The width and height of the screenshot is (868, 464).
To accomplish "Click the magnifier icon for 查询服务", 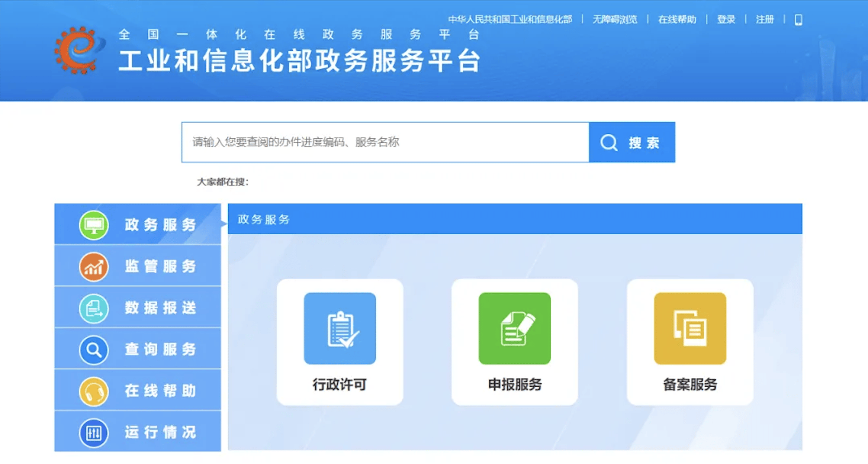I will point(94,350).
